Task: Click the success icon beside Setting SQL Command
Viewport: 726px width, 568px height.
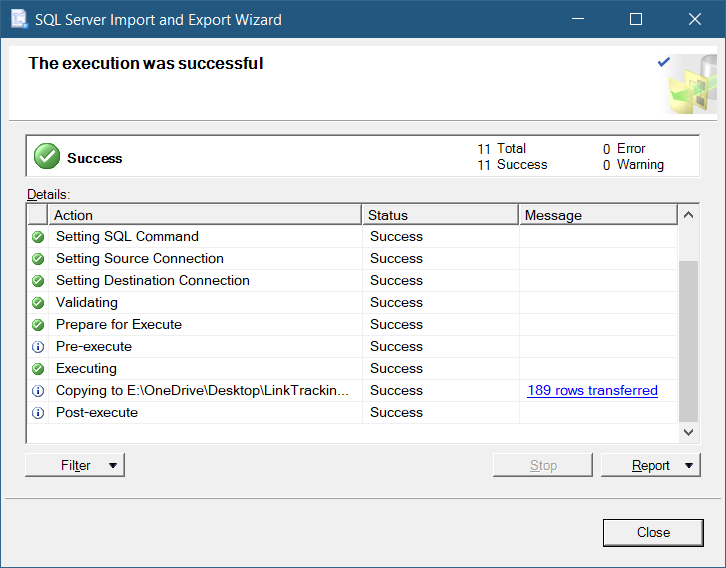Action: click(38, 237)
